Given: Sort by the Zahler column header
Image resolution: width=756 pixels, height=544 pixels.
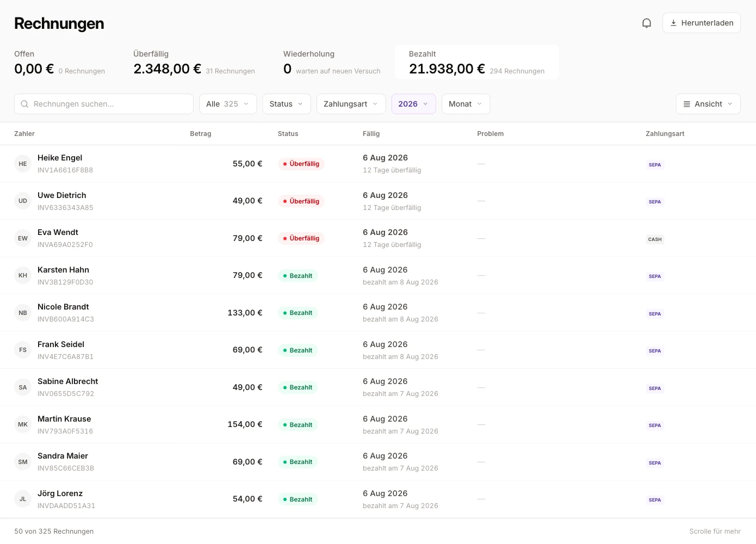Looking at the screenshot, I should click(24, 134).
